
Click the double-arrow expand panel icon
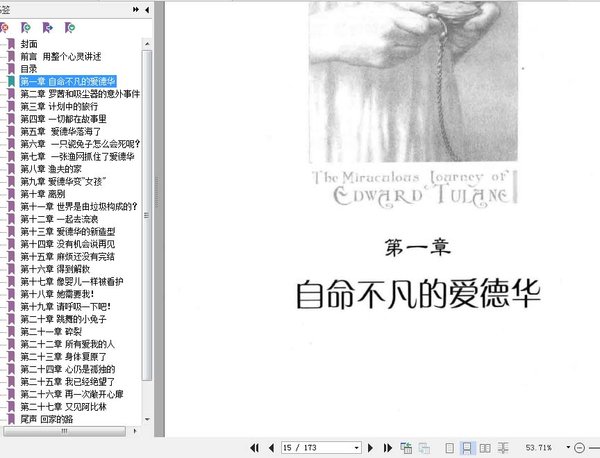(x=136, y=10)
